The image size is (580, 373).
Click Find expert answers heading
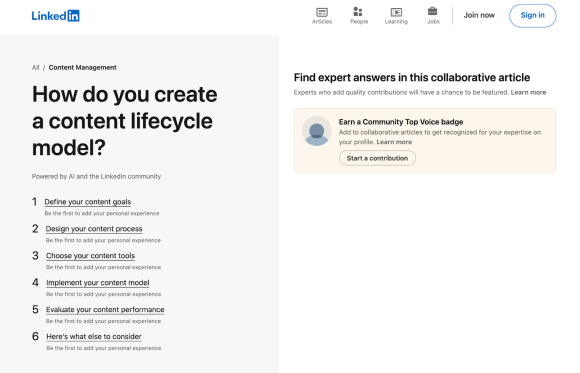pyautogui.click(x=412, y=77)
